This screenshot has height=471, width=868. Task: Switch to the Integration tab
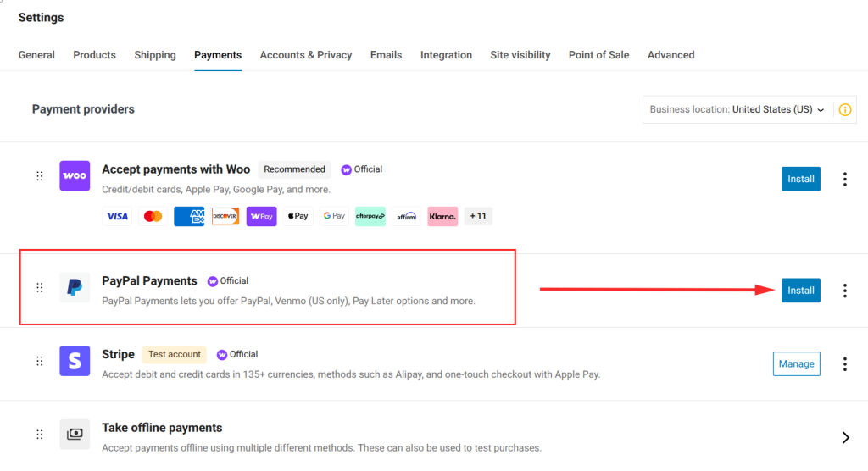pyautogui.click(x=446, y=55)
